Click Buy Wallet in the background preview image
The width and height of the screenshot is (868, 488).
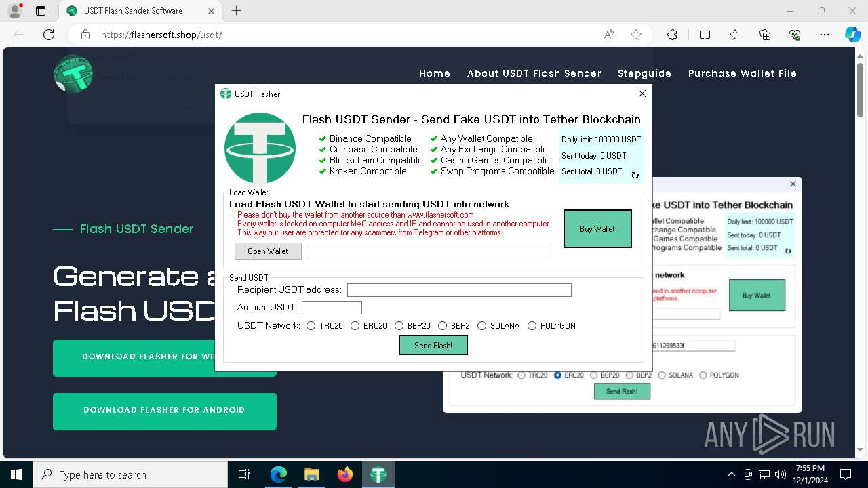pos(757,296)
